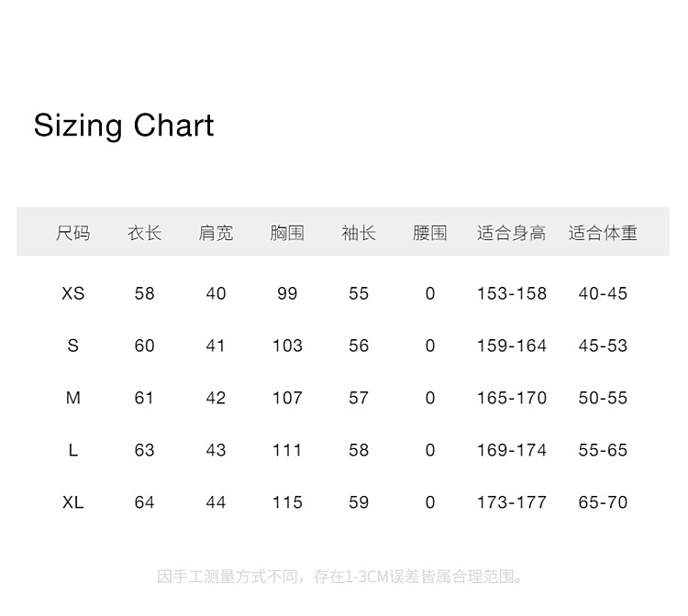Select the 173-177 height value
The height and width of the screenshot is (616, 688).
[x=511, y=502]
